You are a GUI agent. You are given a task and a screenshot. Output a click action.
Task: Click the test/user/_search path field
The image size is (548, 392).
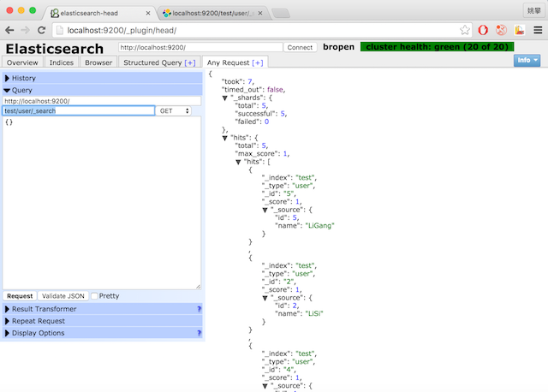pyautogui.click(x=79, y=110)
